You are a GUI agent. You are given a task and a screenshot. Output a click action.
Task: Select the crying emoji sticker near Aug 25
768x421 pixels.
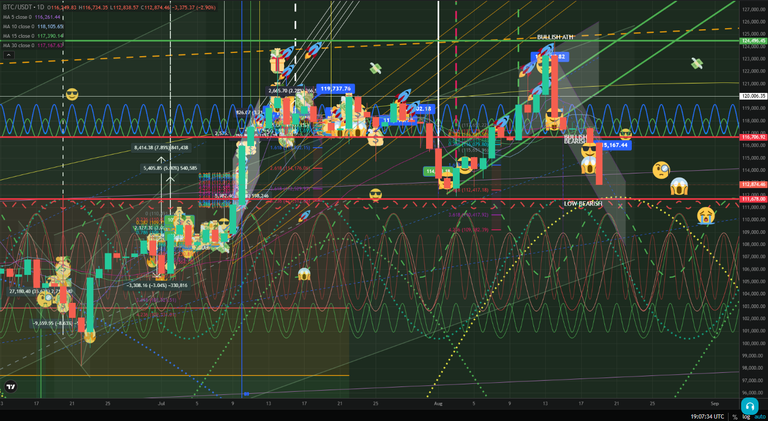coord(705,215)
